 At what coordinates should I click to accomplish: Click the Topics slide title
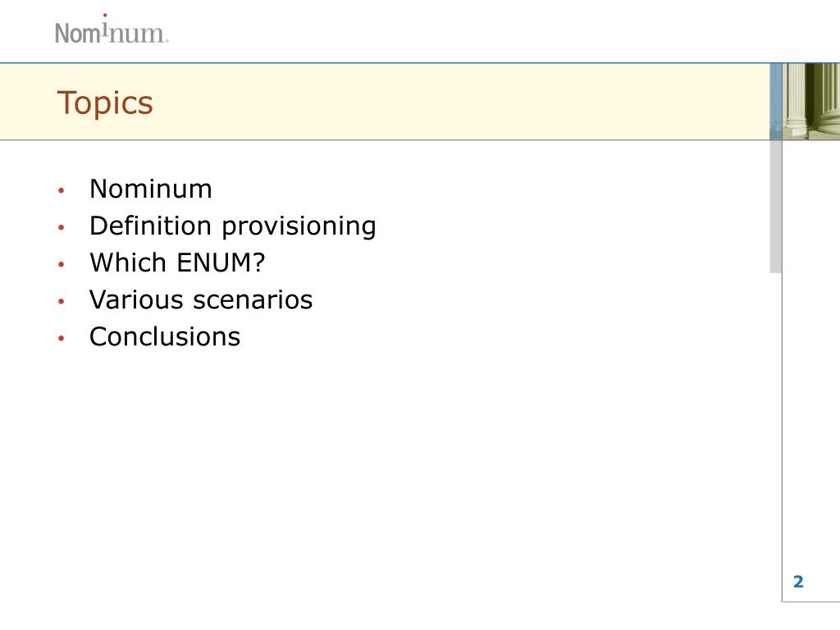[105, 103]
